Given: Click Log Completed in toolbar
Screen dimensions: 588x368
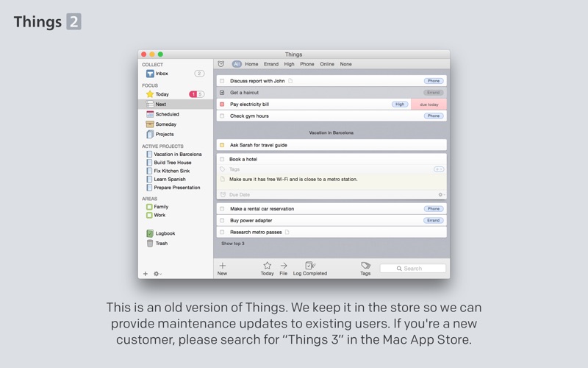Looking at the screenshot, I should pyautogui.click(x=310, y=266).
